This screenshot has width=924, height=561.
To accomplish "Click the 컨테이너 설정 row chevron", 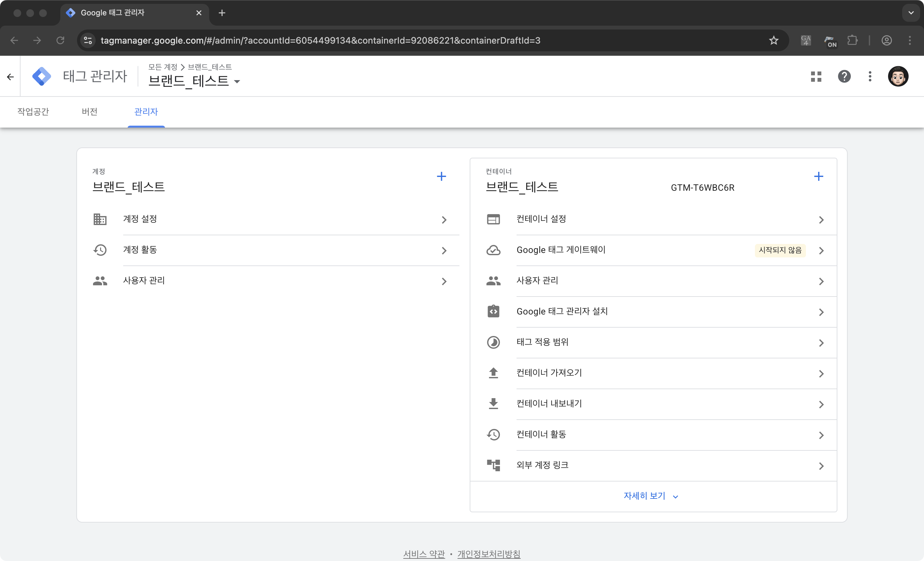I will (821, 220).
